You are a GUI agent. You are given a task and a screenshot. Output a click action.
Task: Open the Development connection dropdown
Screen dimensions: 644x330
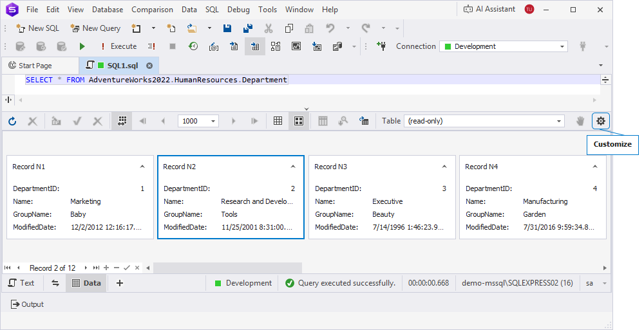pos(562,46)
